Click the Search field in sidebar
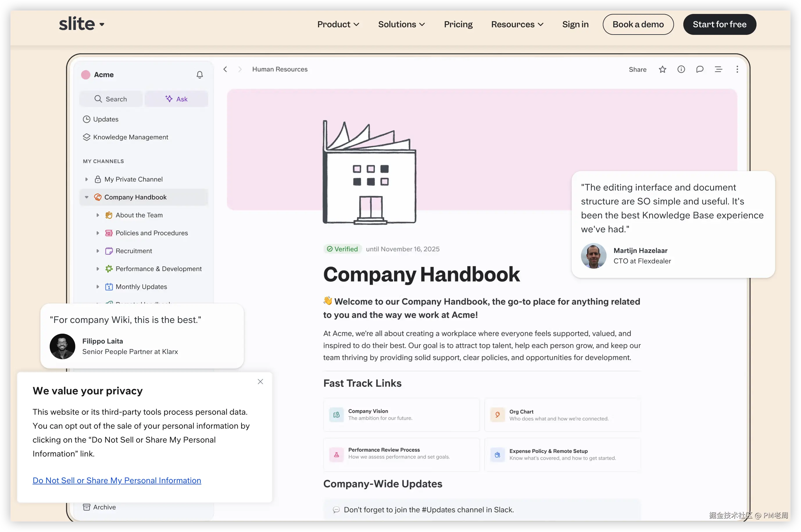Image resolution: width=801 pixels, height=532 pixels. tap(111, 99)
